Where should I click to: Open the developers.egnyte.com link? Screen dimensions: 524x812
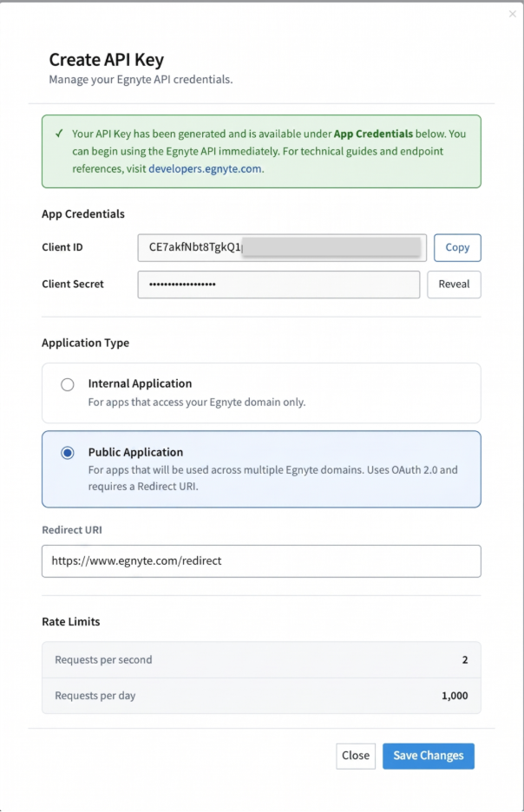click(205, 169)
